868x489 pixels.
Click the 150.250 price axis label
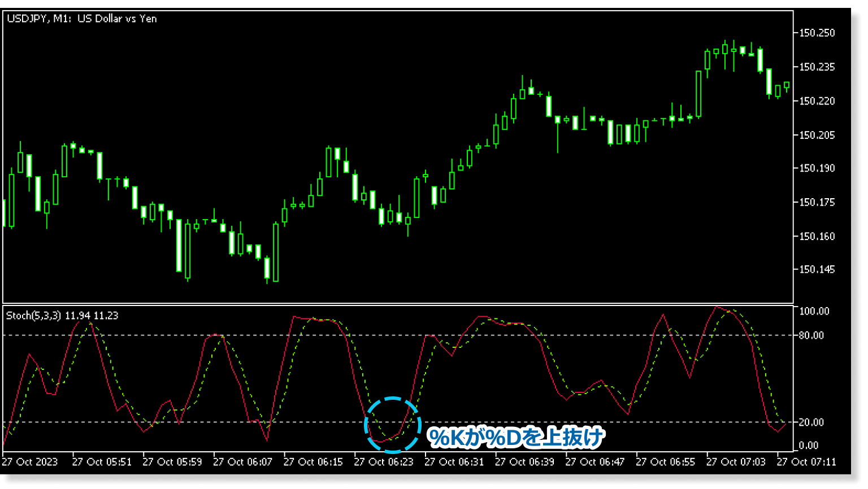[817, 33]
